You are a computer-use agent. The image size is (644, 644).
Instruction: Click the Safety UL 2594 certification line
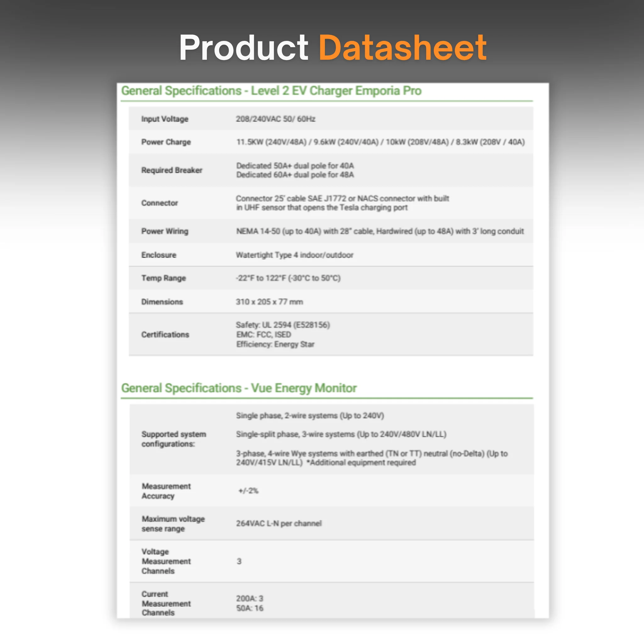click(x=283, y=325)
